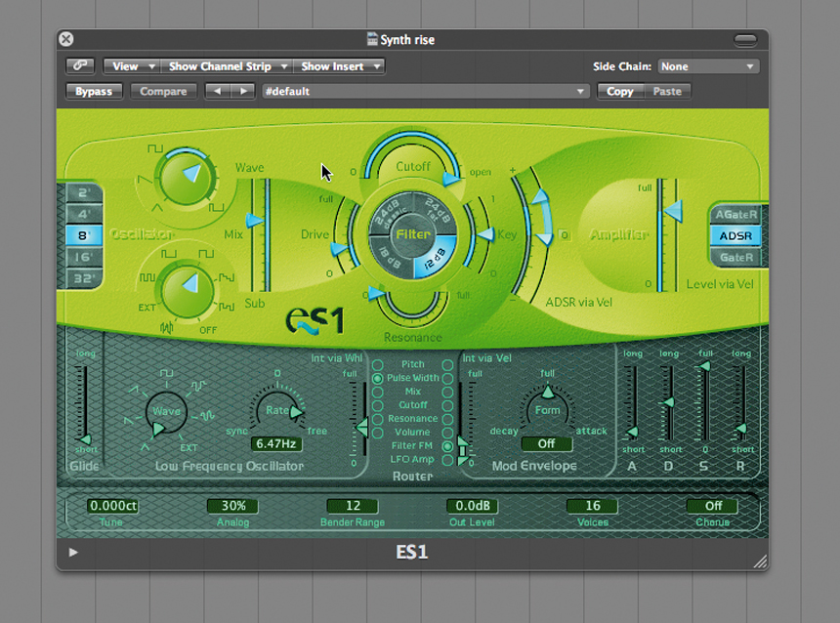This screenshot has width=840, height=623.
Task: Select the 12dB filter mode
Action: click(x=435, y=257)
